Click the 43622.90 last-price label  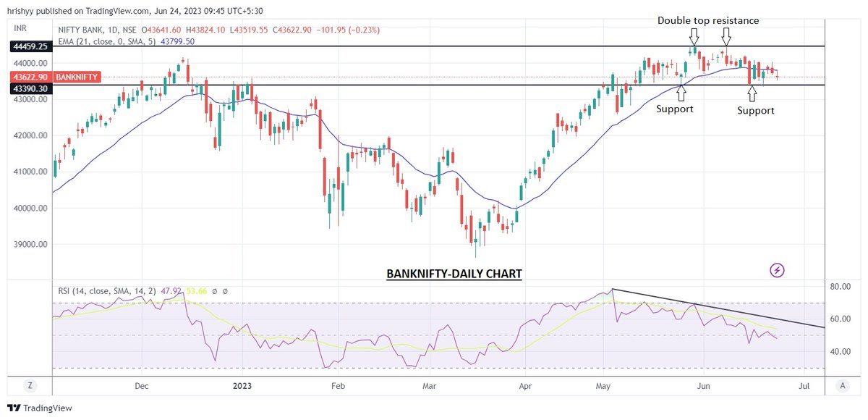(x=29, y=77)
